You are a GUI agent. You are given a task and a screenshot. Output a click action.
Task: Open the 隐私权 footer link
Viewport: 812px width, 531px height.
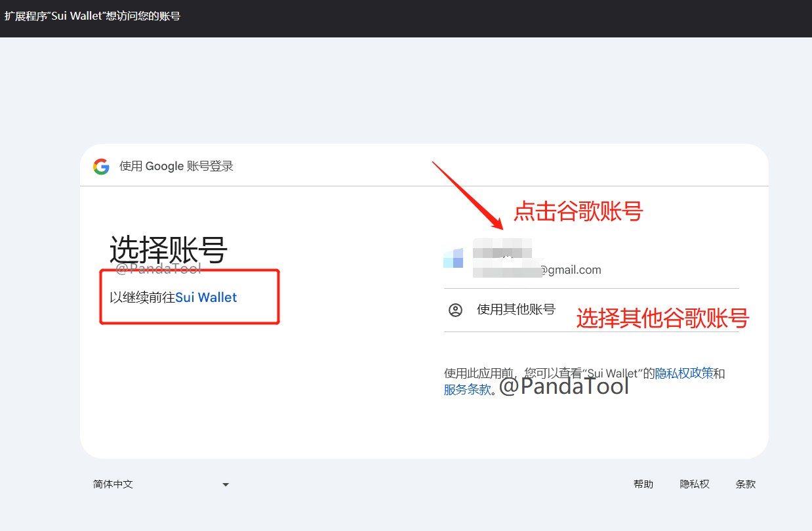pyautogui.click(x=695, y=484)
